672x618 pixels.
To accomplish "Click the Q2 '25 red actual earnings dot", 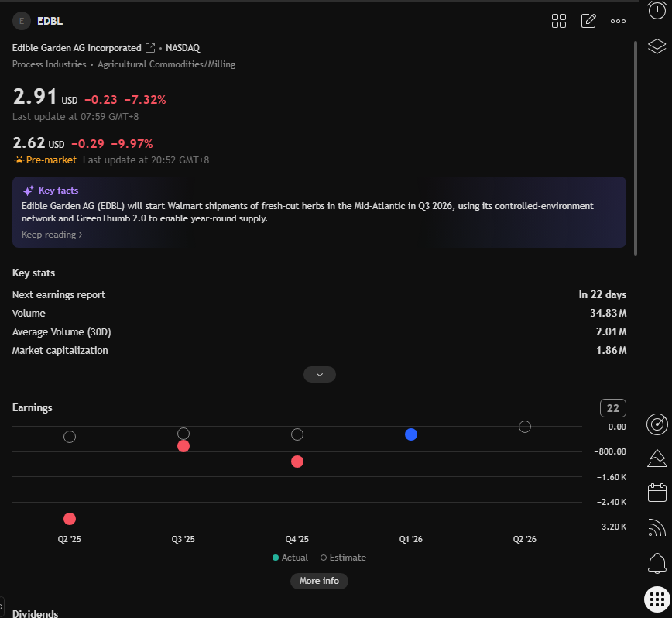I will click(70, 519).
